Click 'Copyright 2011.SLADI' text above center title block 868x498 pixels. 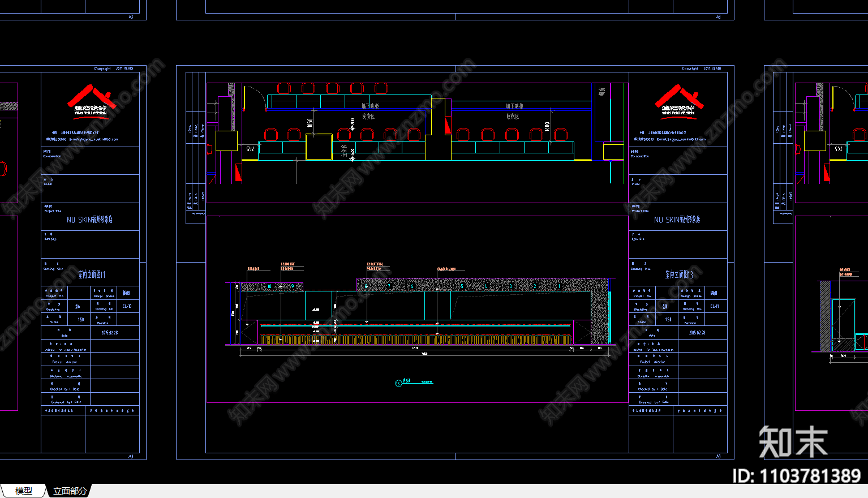[702, 68]
